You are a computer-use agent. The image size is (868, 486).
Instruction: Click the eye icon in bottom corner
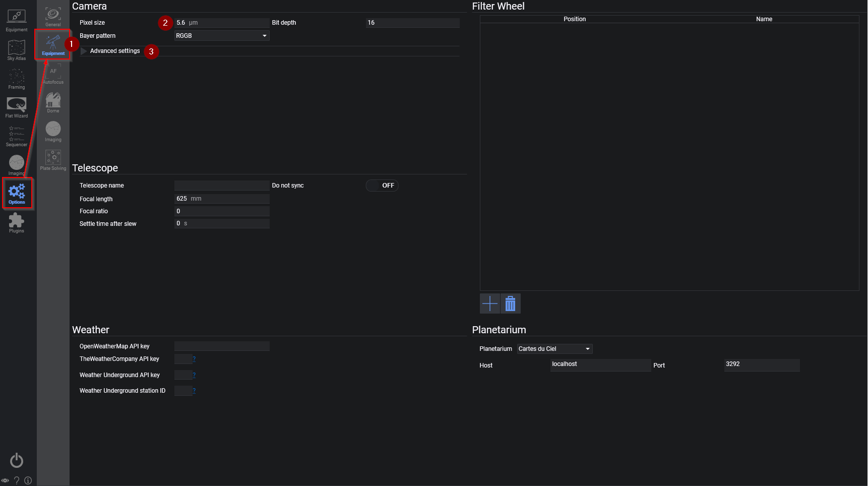point(5,480)
